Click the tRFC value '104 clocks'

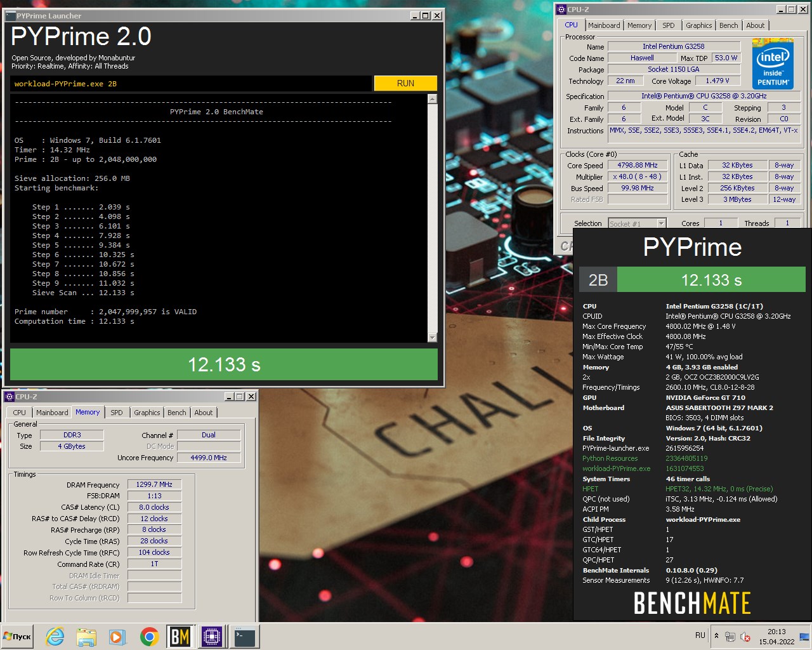[154, 552]
